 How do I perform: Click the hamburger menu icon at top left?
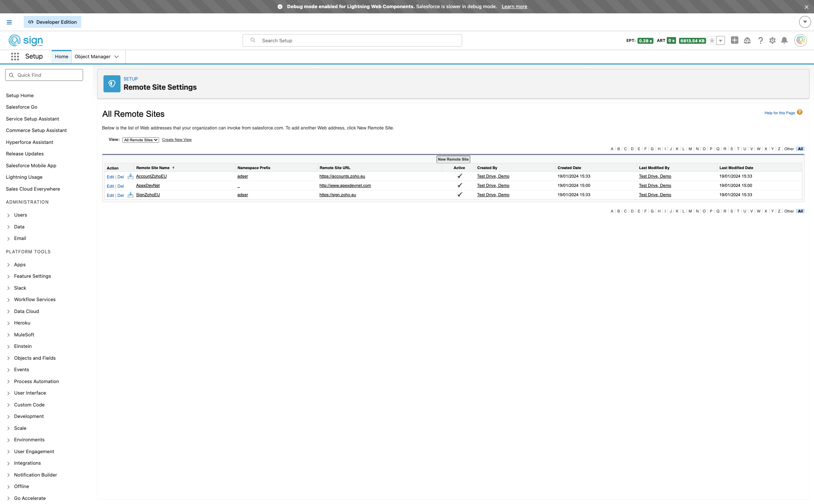point(9,22)
